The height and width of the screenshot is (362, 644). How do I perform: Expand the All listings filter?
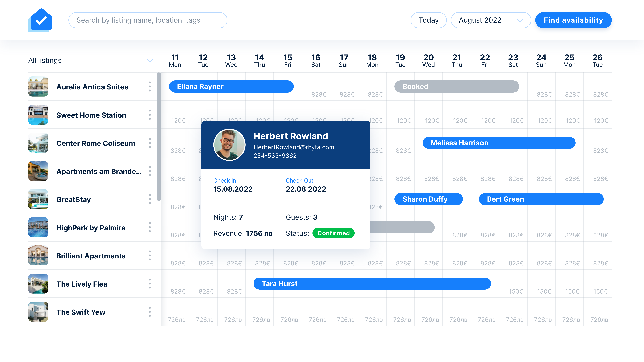point(150,60)
